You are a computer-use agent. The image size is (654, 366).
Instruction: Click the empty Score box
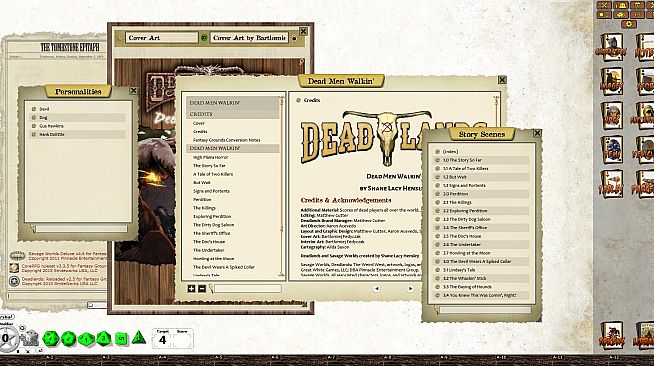(x=183, y=340)
